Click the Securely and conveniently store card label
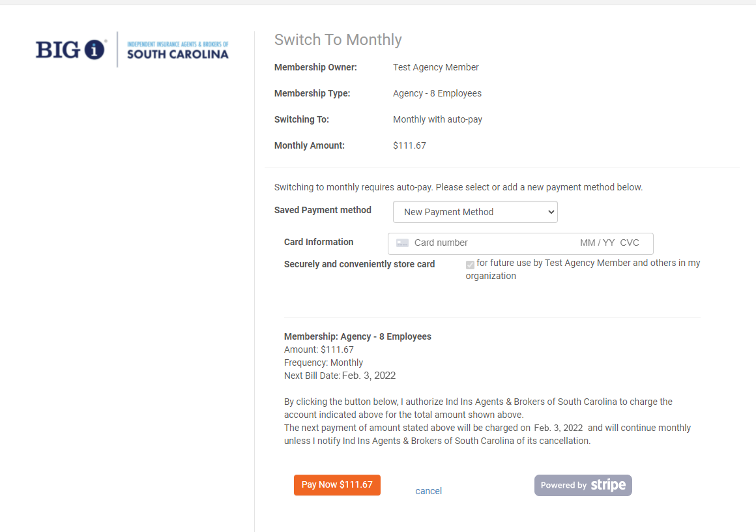 click(x=359, y=264)
